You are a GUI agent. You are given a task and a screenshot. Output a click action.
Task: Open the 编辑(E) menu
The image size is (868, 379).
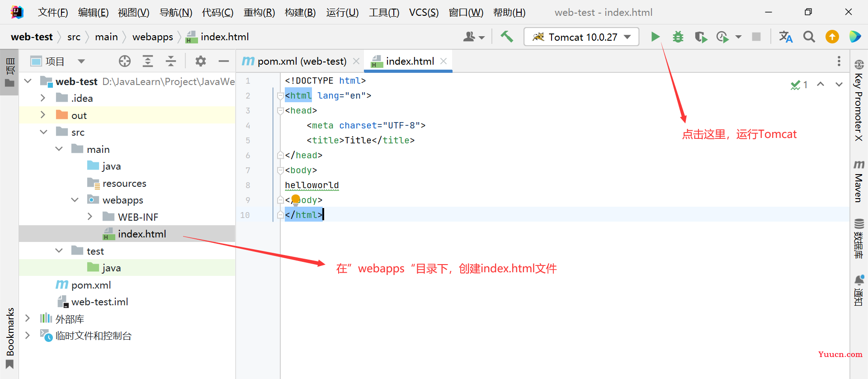[x=93, y=12]
